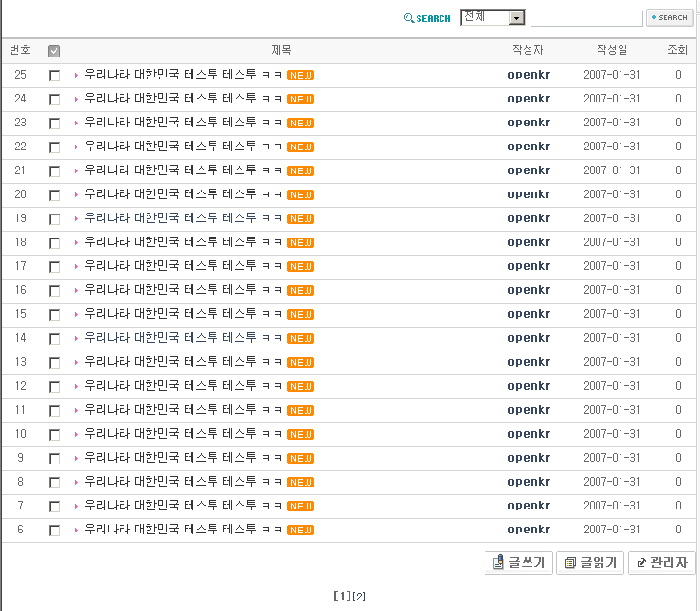
Task: Mark the checkbox for post 10
Action: tap(55, 435)
